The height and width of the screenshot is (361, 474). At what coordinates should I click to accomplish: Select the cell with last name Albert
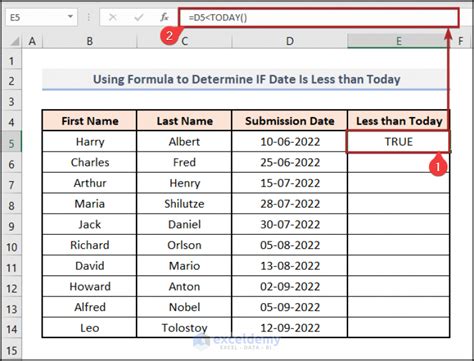[184, 142]
